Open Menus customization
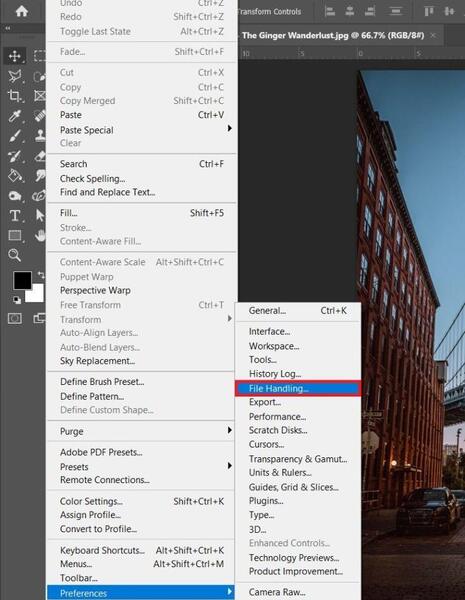465x600 pixels. click(x=142, y=564)
